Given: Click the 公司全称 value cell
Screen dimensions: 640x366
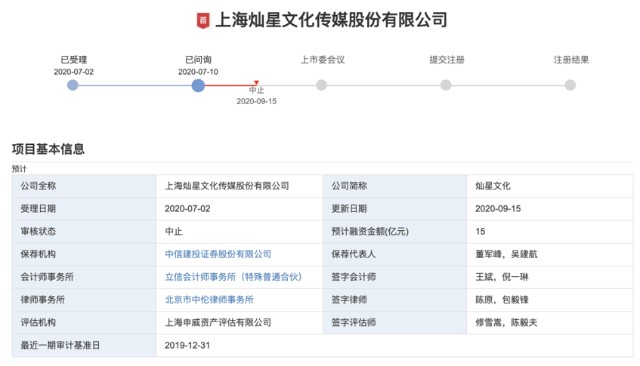Looking at the screenshot, I should click(x=240, y=186).
